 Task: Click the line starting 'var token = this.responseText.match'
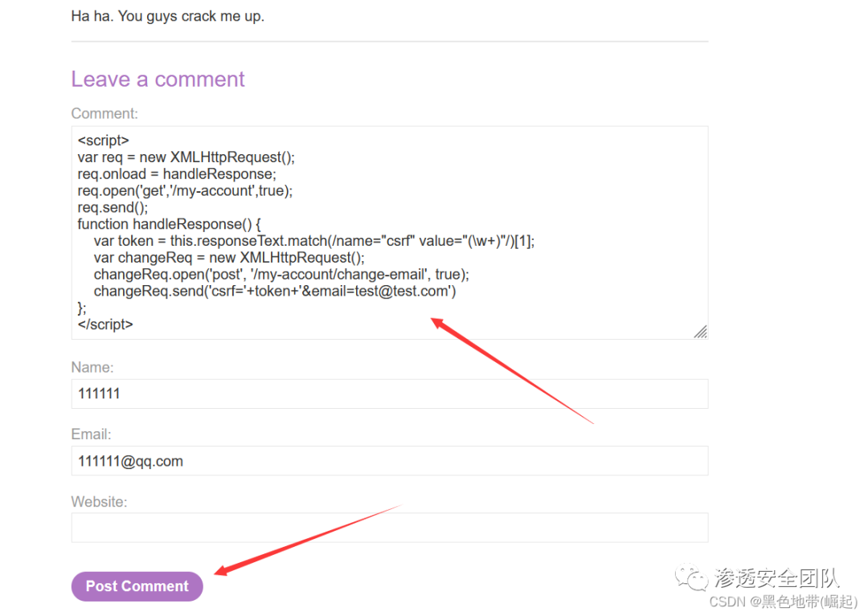[x=314, y=241]
